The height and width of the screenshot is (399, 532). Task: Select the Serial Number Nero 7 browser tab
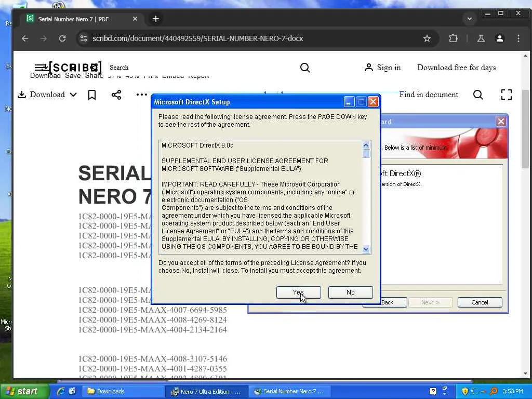tap(82, 19)
